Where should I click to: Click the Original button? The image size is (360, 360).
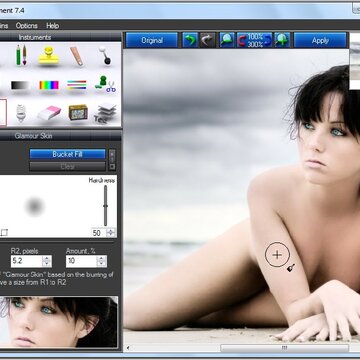tap(152, 40)
